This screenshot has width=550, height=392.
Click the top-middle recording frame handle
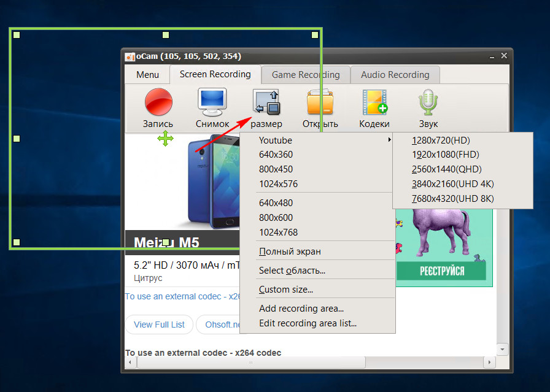166,35
